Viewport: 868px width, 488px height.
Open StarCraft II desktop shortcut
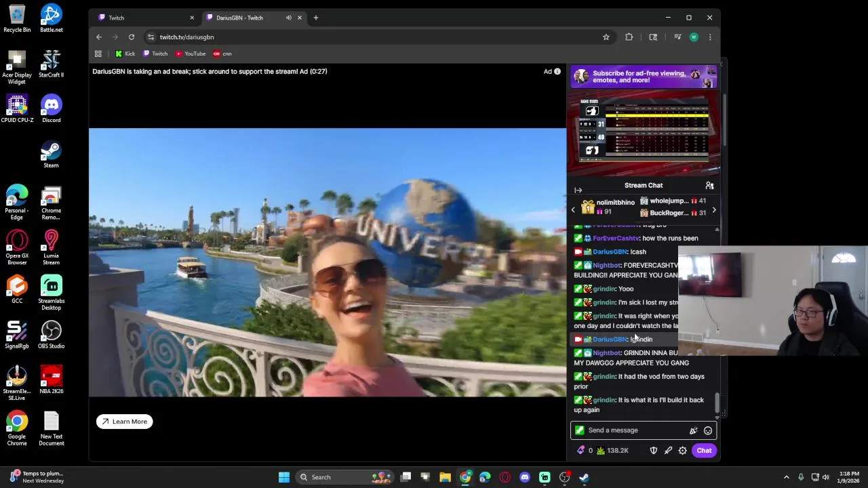52,64
